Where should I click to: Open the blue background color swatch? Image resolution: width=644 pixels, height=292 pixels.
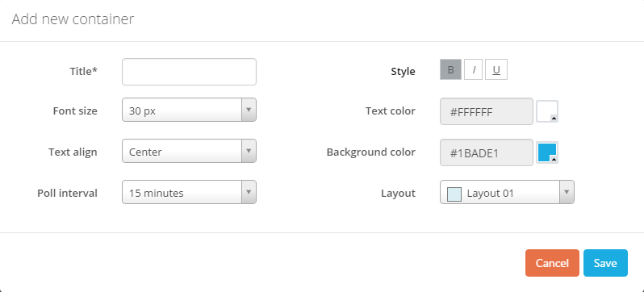[x=546, y=152]
